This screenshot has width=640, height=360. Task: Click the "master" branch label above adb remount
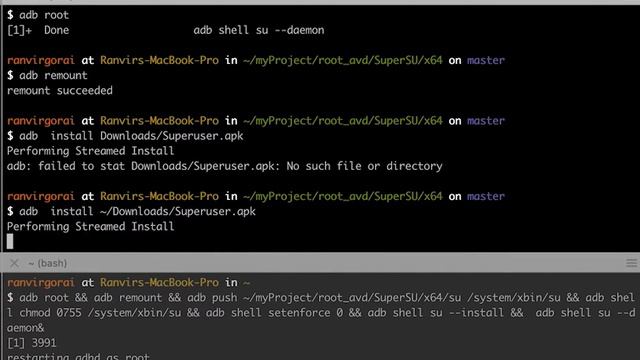tap(486, 60)
